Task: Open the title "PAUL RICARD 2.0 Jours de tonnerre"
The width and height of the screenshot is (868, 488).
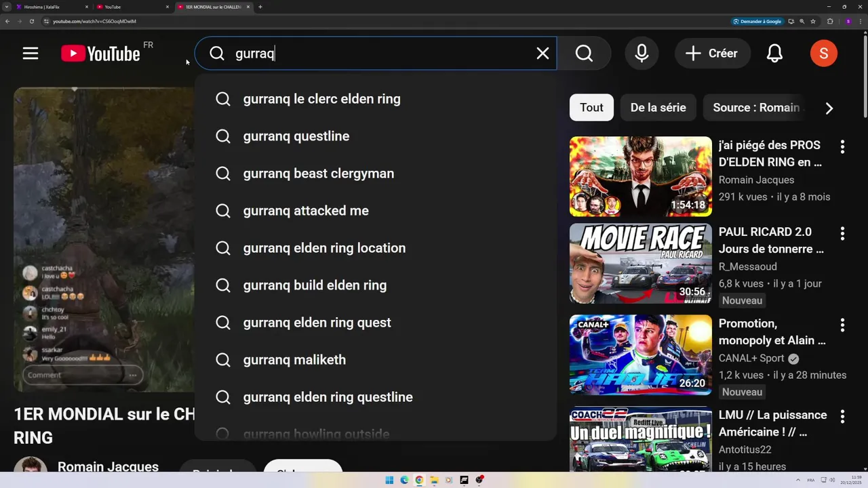Action: click(x=772, y=241)
